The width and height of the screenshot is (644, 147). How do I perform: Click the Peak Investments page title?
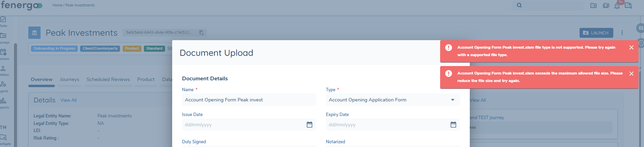pos(81,33)
